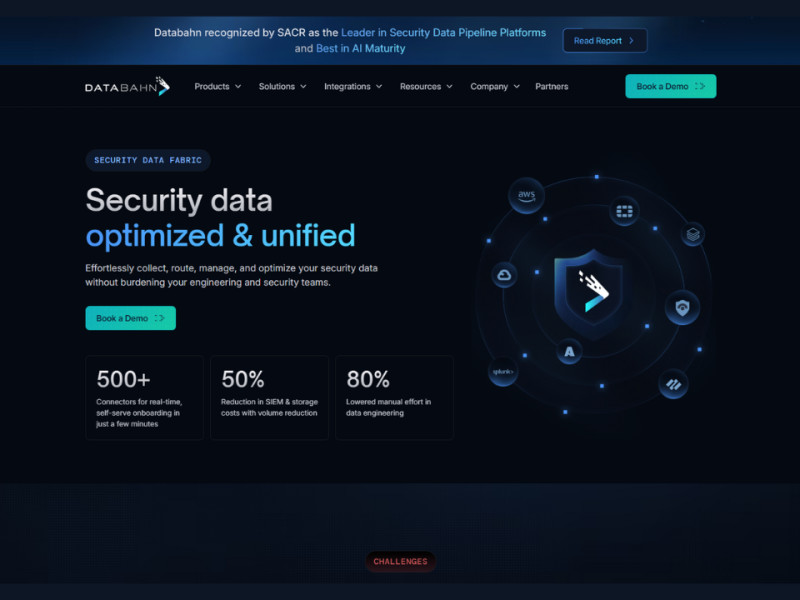
Task: Click the 80% stat figure
Action: (x=368, y=379)
